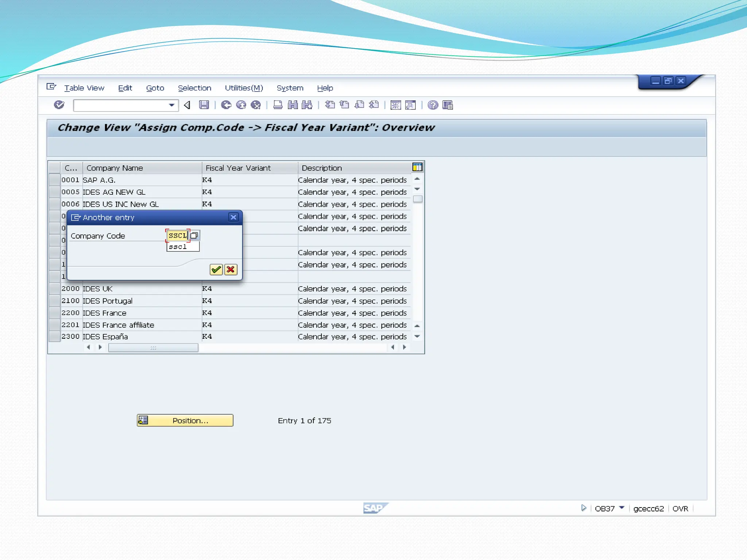
Task: Open the Utilities(M) menu
Action: click(x=244, y=88)
